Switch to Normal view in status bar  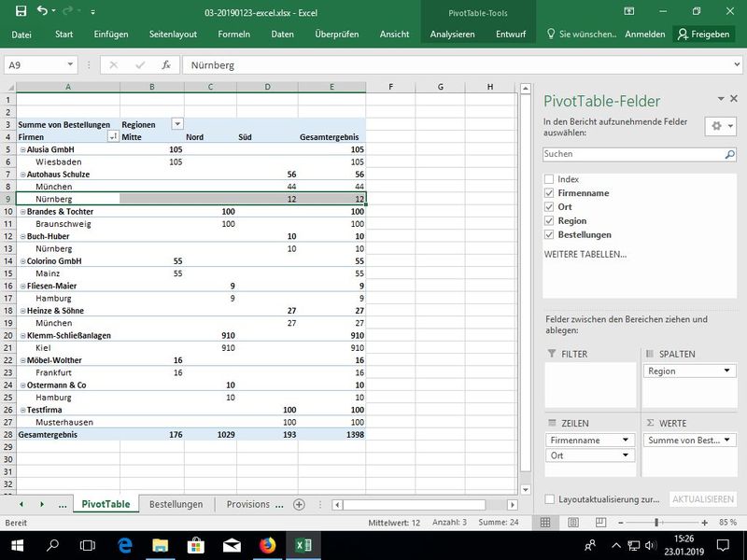coord(545,523)
